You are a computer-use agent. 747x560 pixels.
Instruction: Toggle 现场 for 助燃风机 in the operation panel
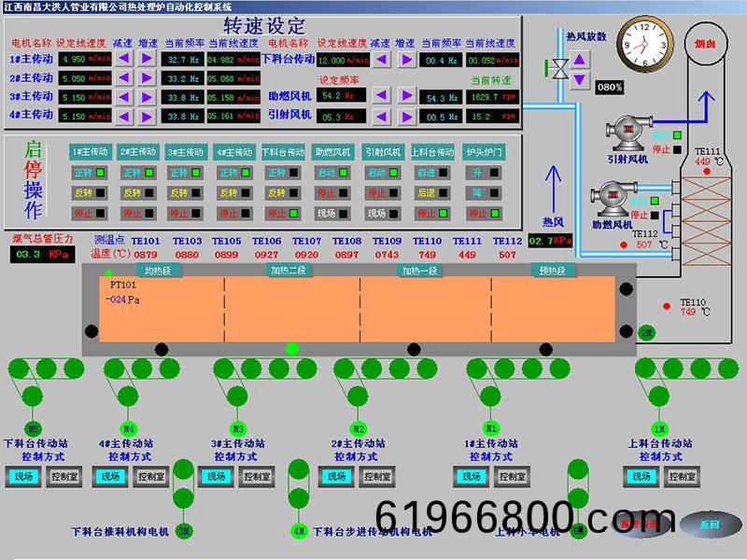point(332,214)
